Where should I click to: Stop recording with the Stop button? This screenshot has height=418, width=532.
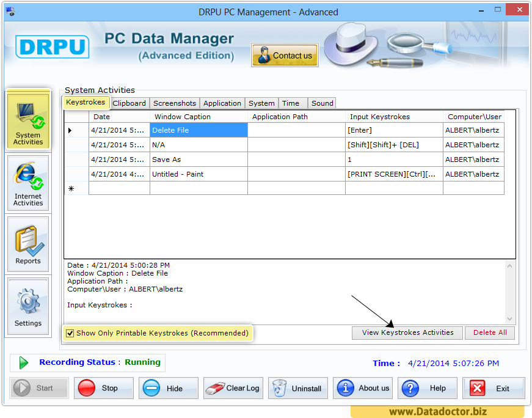point(103,388)
